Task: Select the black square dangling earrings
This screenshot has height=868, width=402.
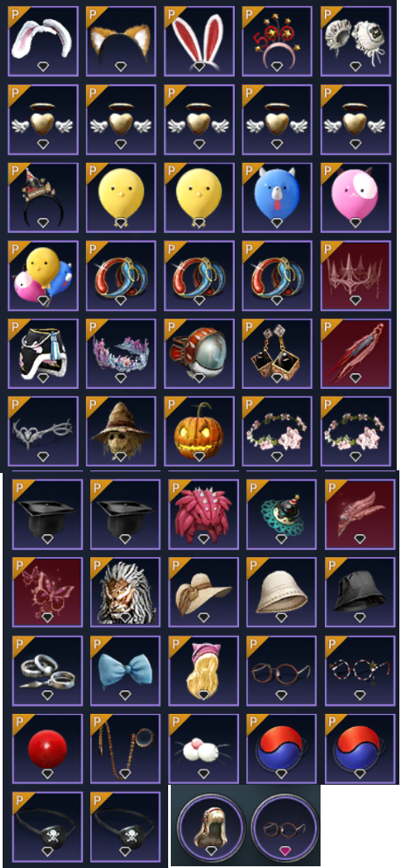Action: click(x=277, y=353)
